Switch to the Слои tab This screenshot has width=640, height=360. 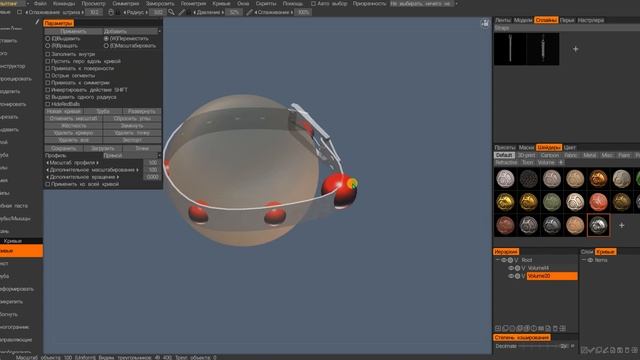(x=587, y=252)
